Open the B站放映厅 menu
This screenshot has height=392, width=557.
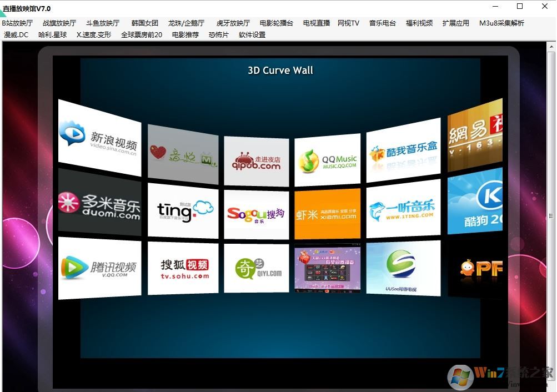17,23
